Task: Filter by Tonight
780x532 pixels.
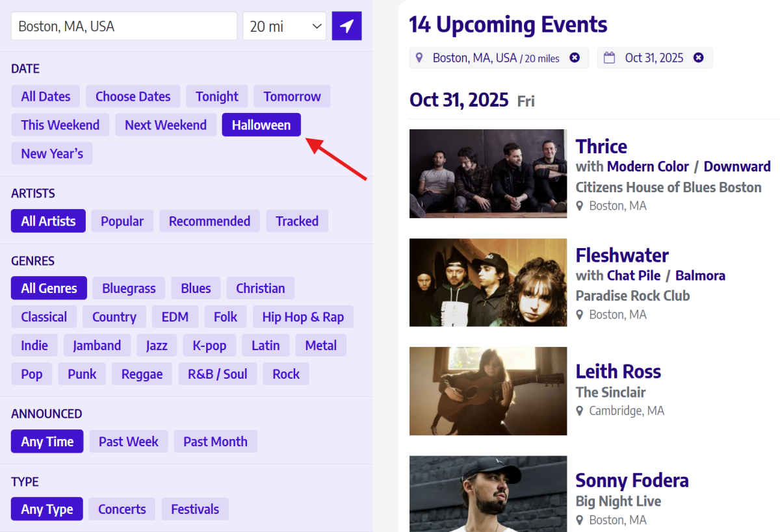Action: (x=217, y=96)
